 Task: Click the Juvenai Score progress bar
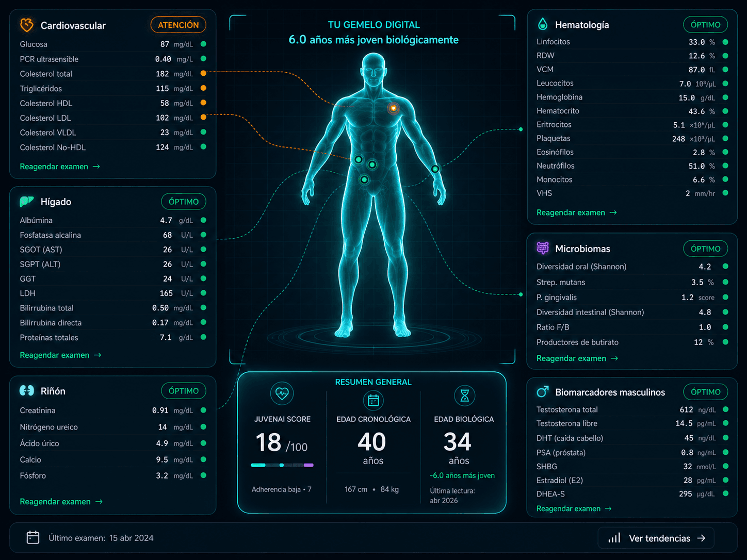(282, 465)
